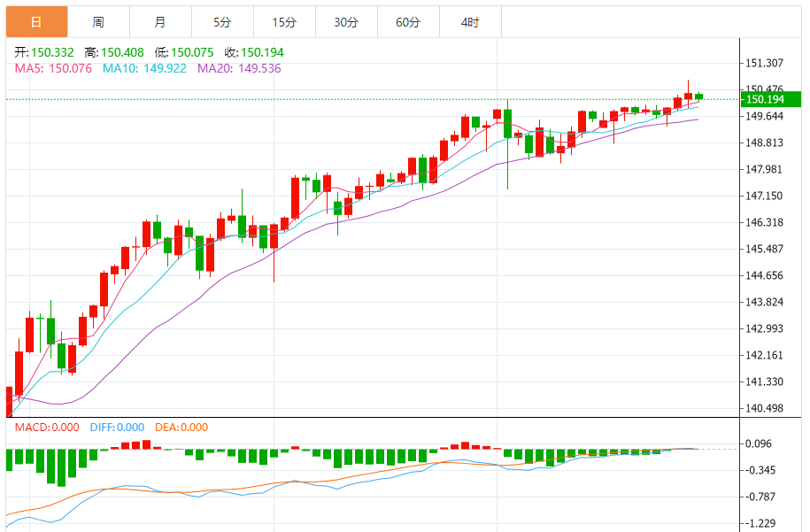Click the 148.813 price axis label

point(764,143)
